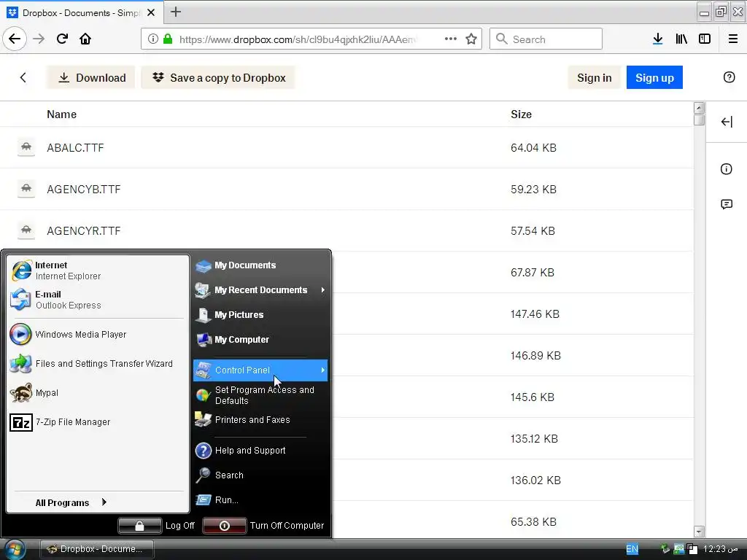
Task: Open a new browser tab
Action: pos(176,12)
